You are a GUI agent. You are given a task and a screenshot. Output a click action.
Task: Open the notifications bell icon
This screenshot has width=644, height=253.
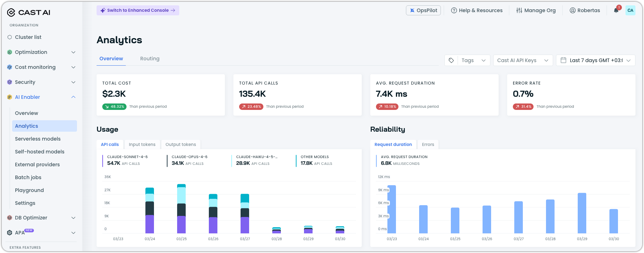coord(616,10)
